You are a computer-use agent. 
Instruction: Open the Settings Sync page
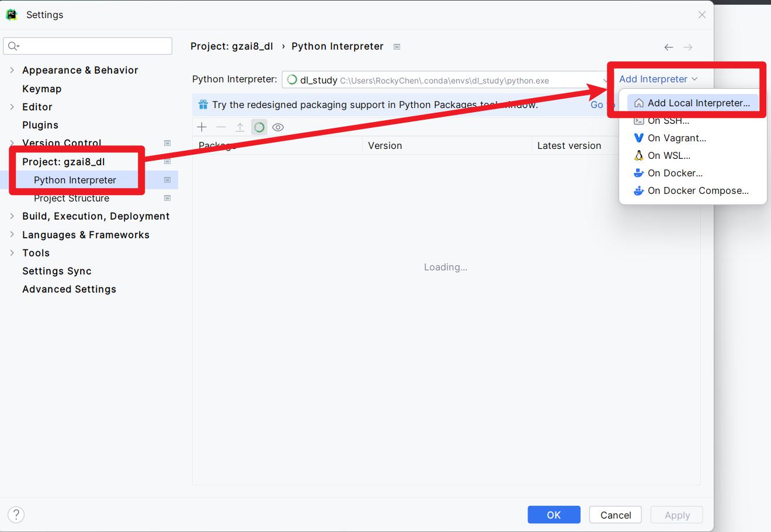(57, 271)
